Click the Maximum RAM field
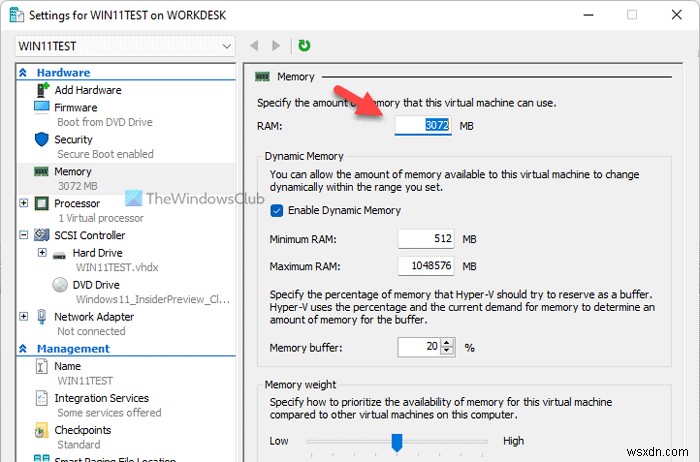This screenshot has width=700, height=462. 426,266
